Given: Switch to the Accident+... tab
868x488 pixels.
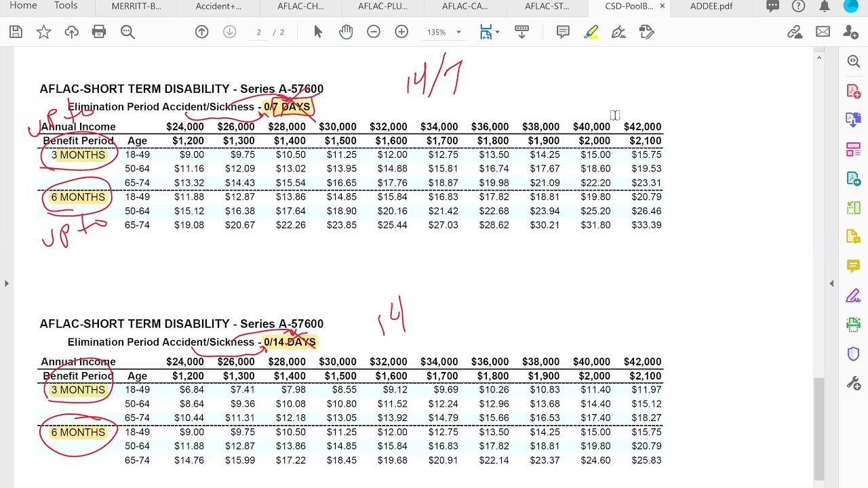Looking at the screenshot, I should click(218, 6).
